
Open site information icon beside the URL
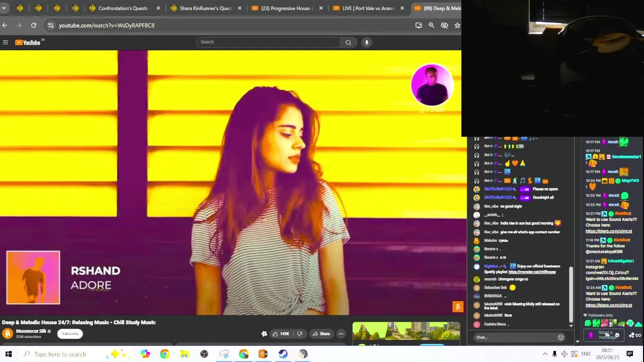pos(50,25)
